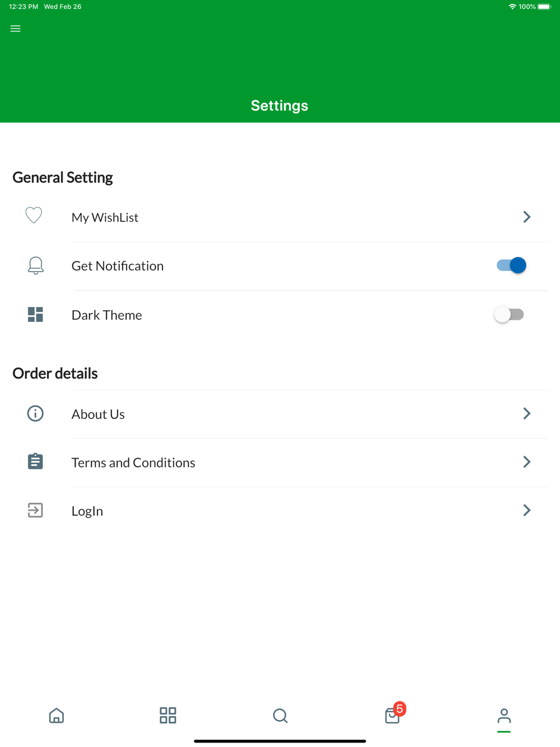
Task: Expand Terms and Conditions chevron
Action: tap(527, 462)
